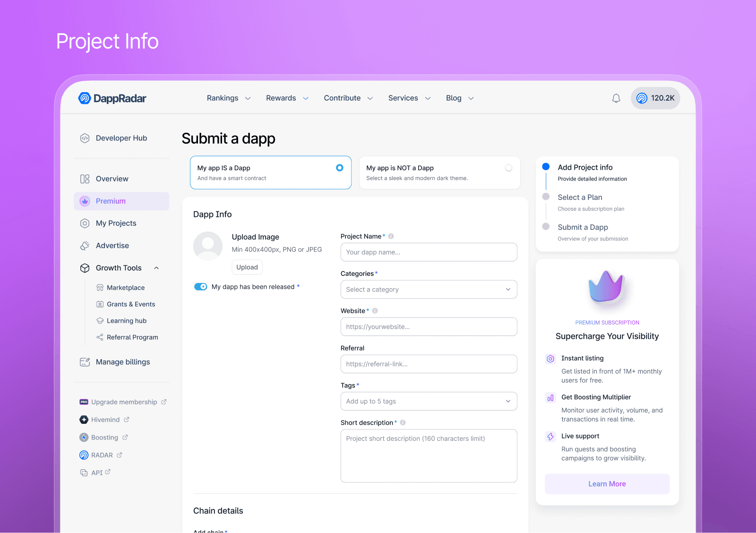Click the Website URL input field
This screenshot has width=756, height=533.
click(429, 327)
